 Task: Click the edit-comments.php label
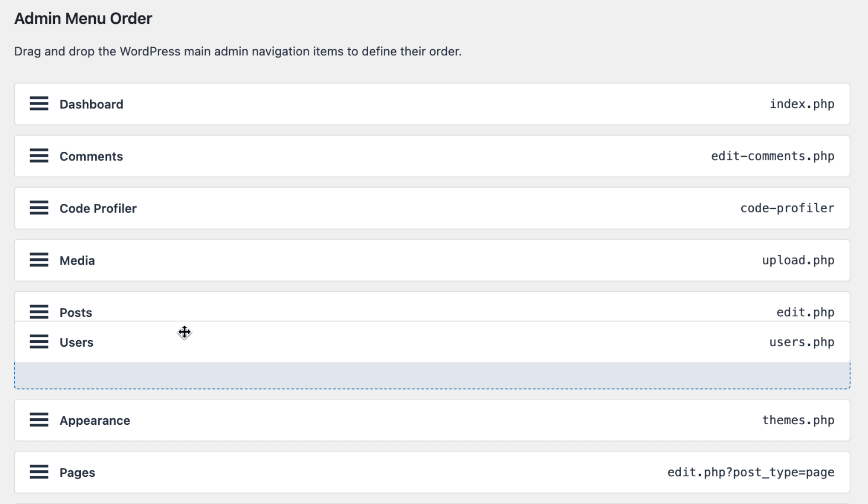pos(773,156)
